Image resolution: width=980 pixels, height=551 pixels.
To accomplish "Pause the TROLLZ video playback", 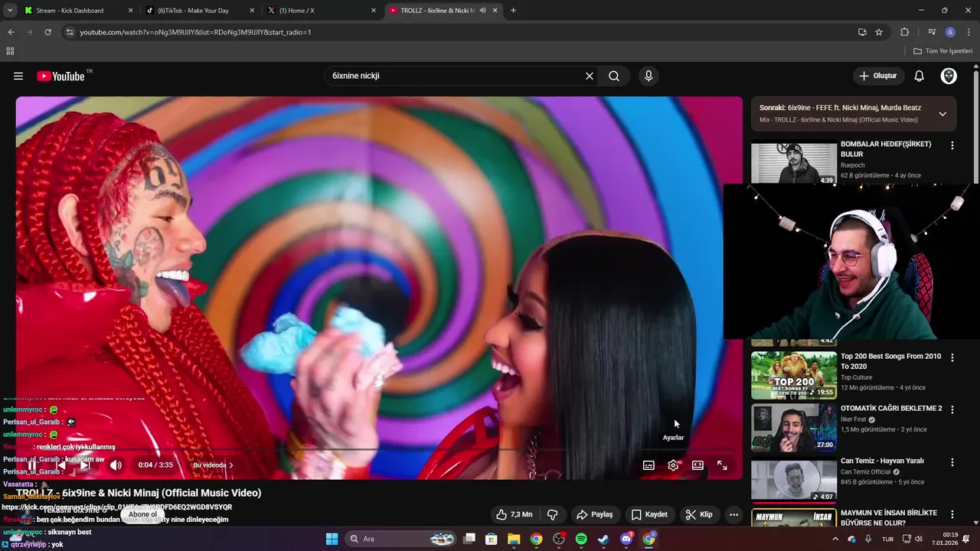I will coord(32,465).
